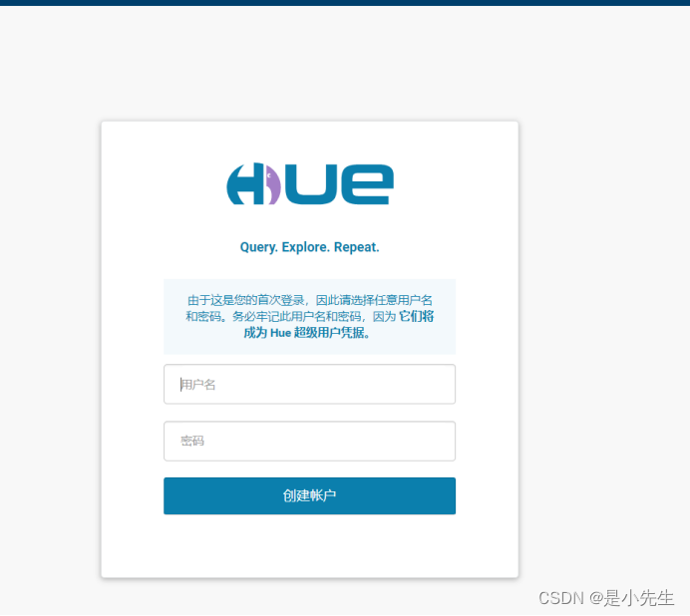Focus the 用户名 username field
The width and height of the screenshot is (690, 616).
pos(309,384)
